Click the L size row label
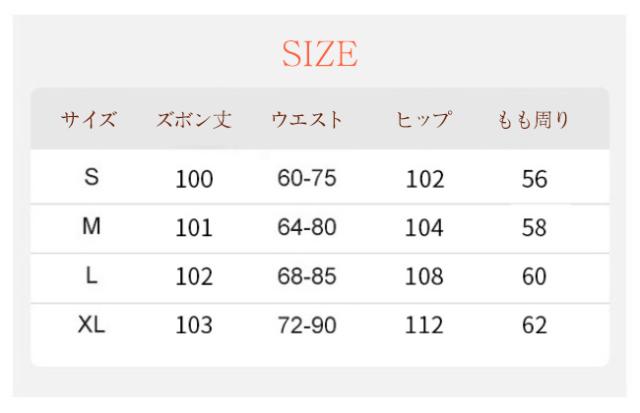The width and height of the screenshot is (640, 413). [91, 276]
